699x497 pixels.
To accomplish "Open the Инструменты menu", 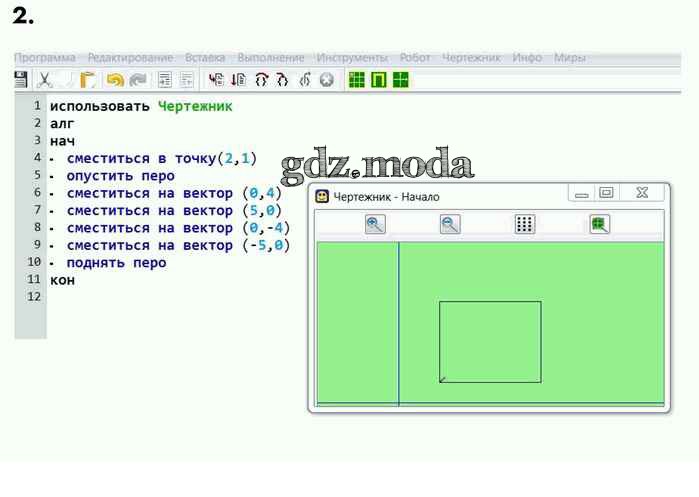I will (353, 58).
